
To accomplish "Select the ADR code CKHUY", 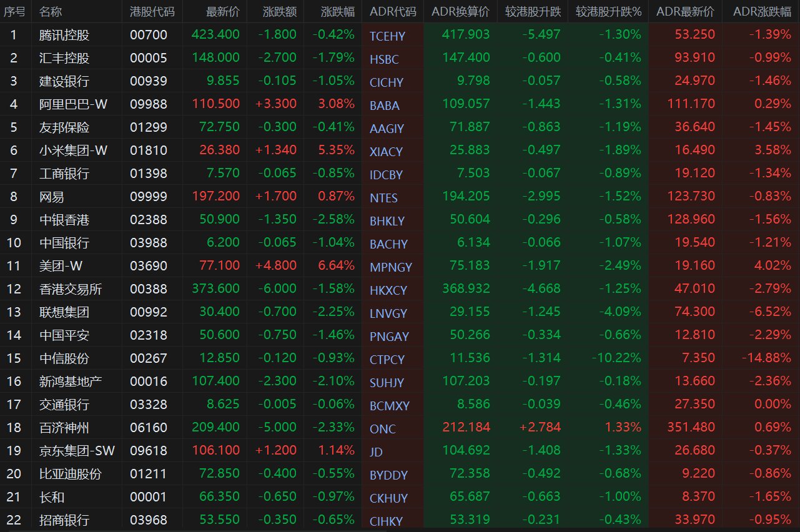I will point(389,498).
